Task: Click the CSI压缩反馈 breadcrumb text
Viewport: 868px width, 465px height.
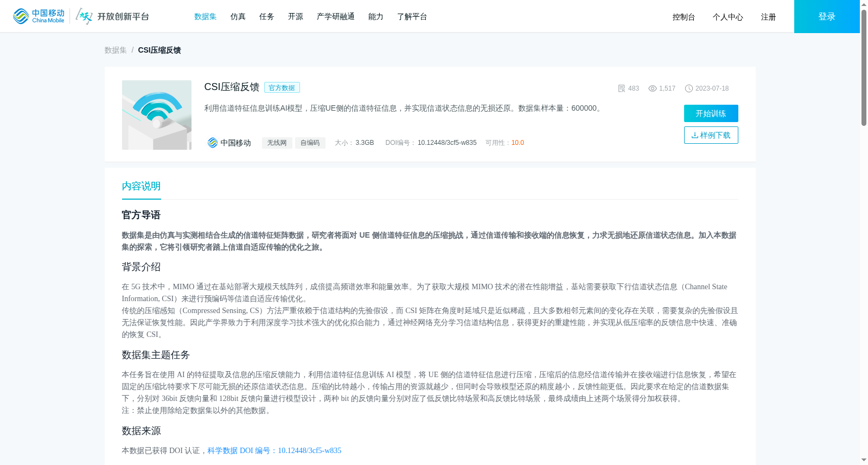Action: [159, 50]
